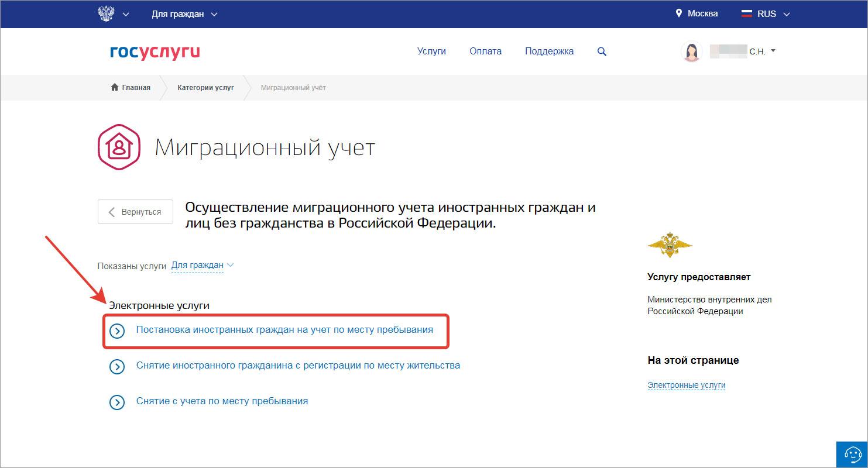Click the Russian flag icon
Screen dimensions: 868x468
[746, 14]
